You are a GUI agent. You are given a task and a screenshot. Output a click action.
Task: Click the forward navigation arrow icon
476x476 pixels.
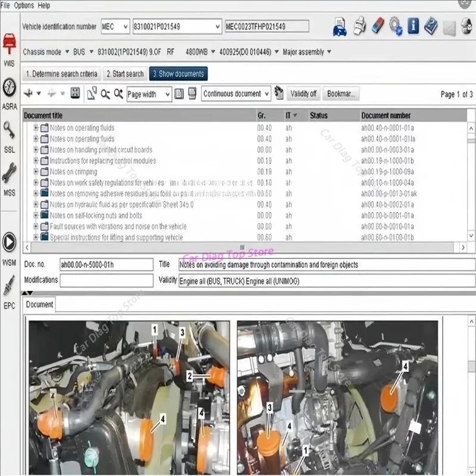click(52, 93)
